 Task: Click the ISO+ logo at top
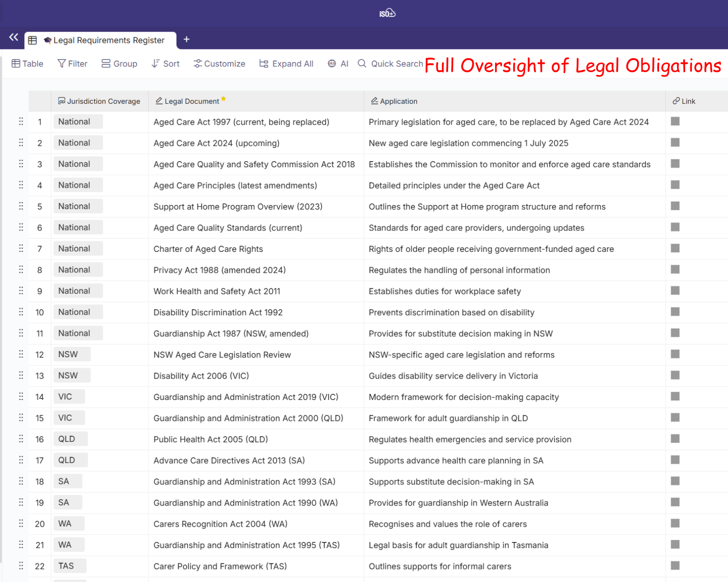pos(387,13)
